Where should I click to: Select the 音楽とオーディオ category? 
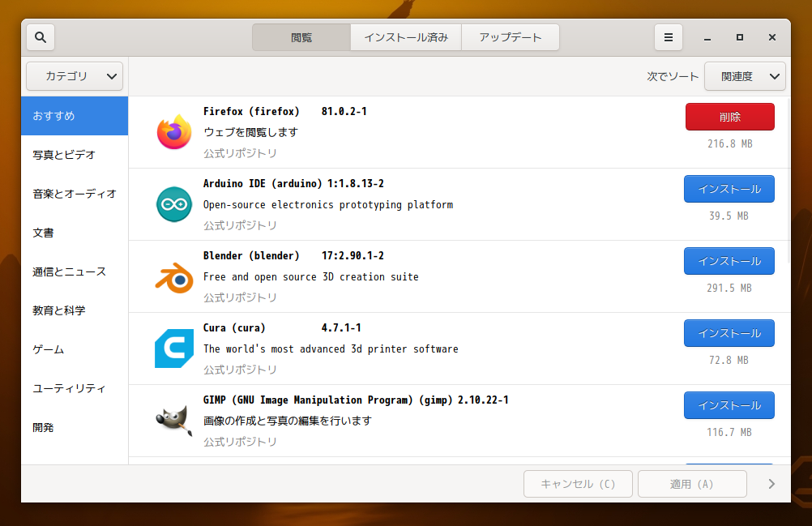(x=75, y=194)
